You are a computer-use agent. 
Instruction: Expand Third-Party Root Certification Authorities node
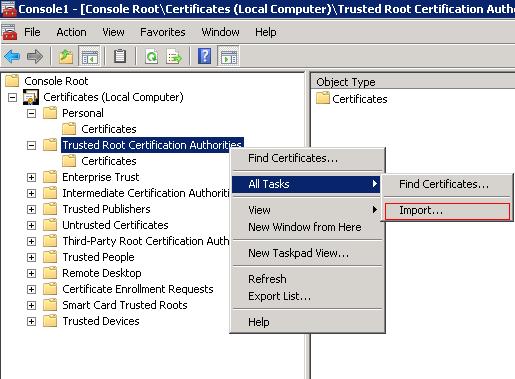(x=31, y=241)
